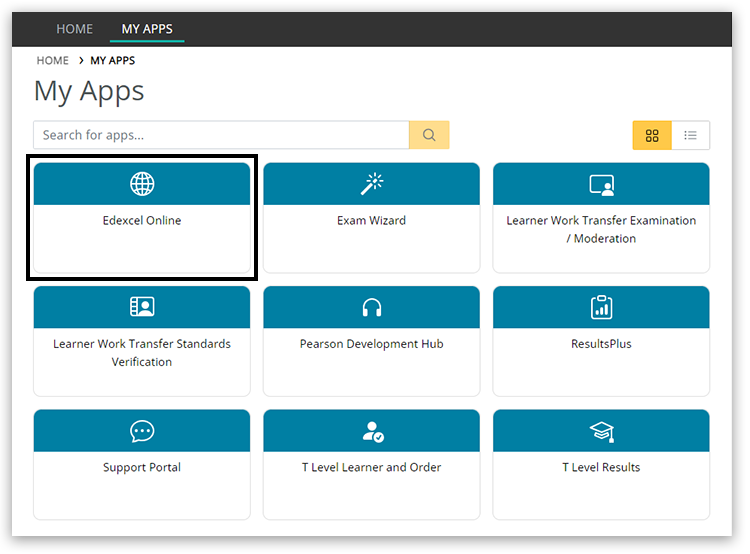The image size is (750, 554).
Task: Open the Support Portal app label
Action: click(142, 468)
